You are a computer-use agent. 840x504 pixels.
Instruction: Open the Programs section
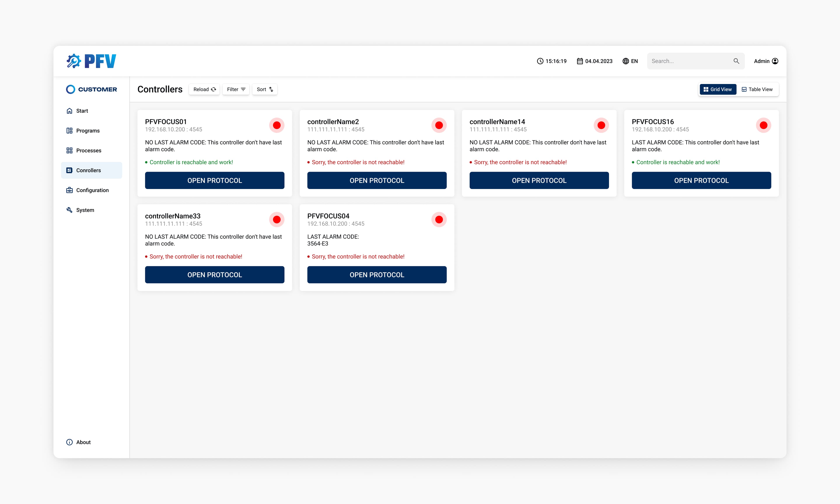(92, 131)
